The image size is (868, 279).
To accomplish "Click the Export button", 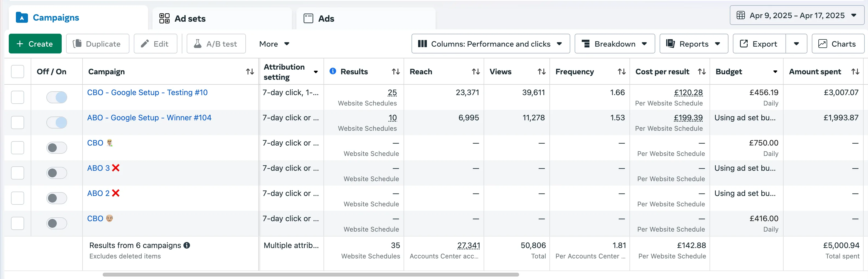I will click(x=759, y=44).
